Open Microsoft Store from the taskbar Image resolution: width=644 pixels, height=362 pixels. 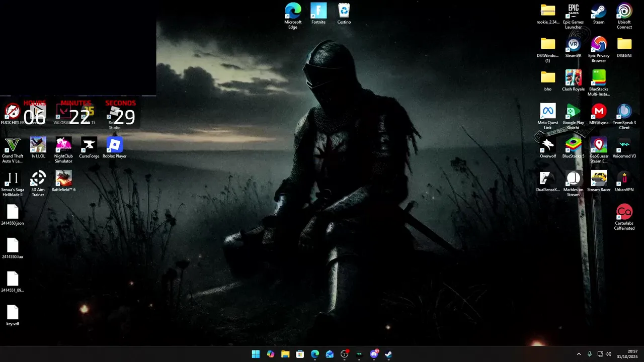(x=300, y=354)
